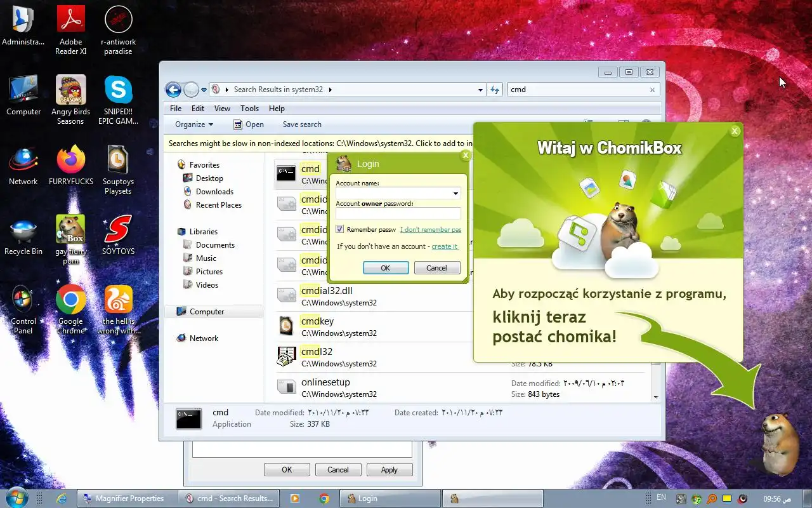Click the Account owner password field
Viewport: 812px width, 508px height.
point(398,214)
